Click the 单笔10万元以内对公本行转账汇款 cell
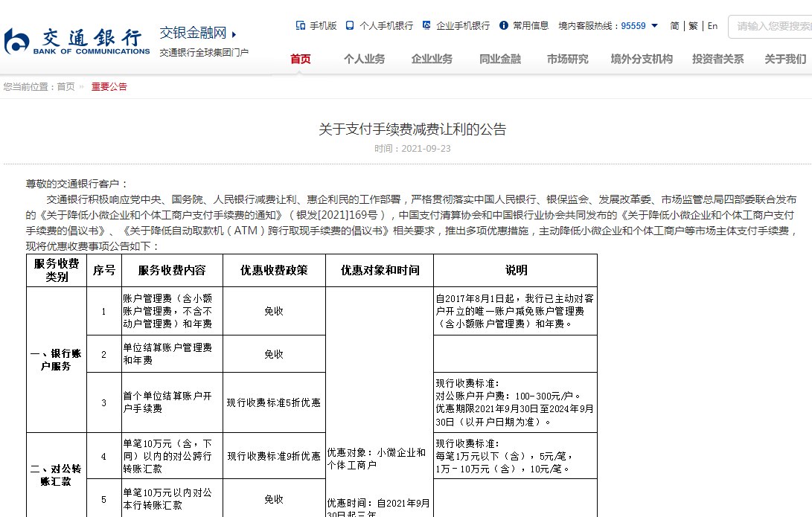The width and height of the screenshot is (812, 517). coord(172,499)
